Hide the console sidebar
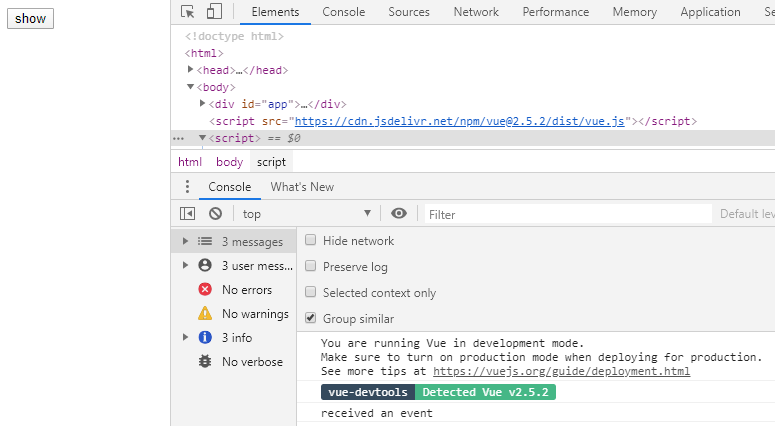The width and height of the screenshot is (775, 426). point(187,213)
